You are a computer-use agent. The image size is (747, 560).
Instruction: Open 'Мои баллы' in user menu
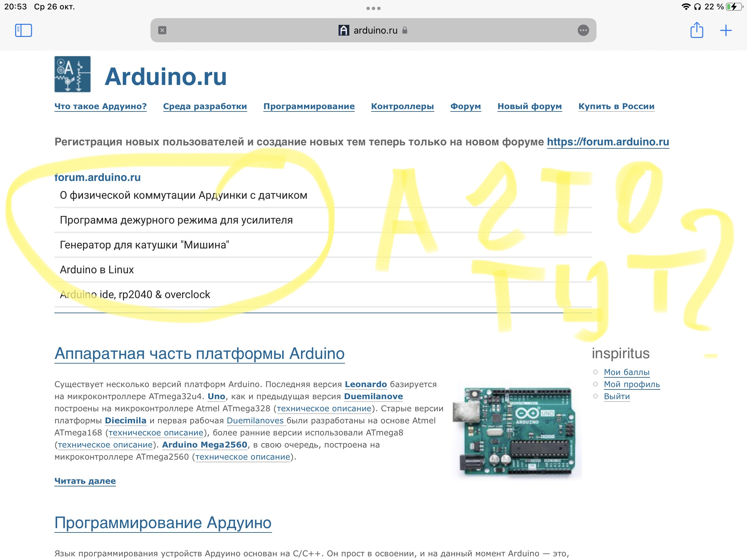(x=626, y=372)
